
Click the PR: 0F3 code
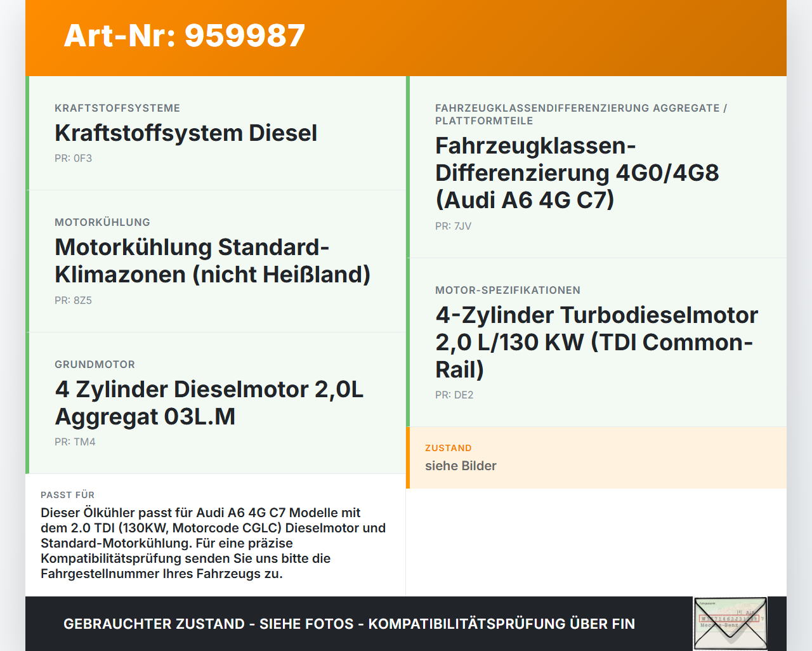tap(74, 158)
